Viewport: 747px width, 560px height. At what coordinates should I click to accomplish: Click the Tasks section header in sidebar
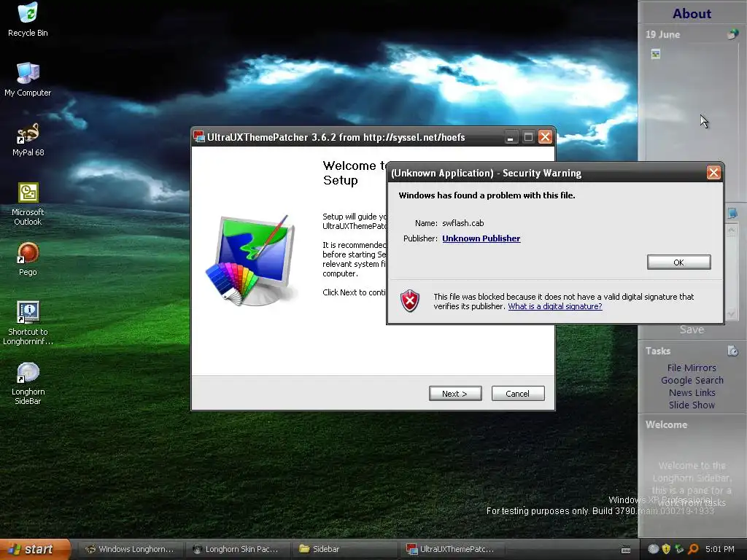[x=658, y=351]
